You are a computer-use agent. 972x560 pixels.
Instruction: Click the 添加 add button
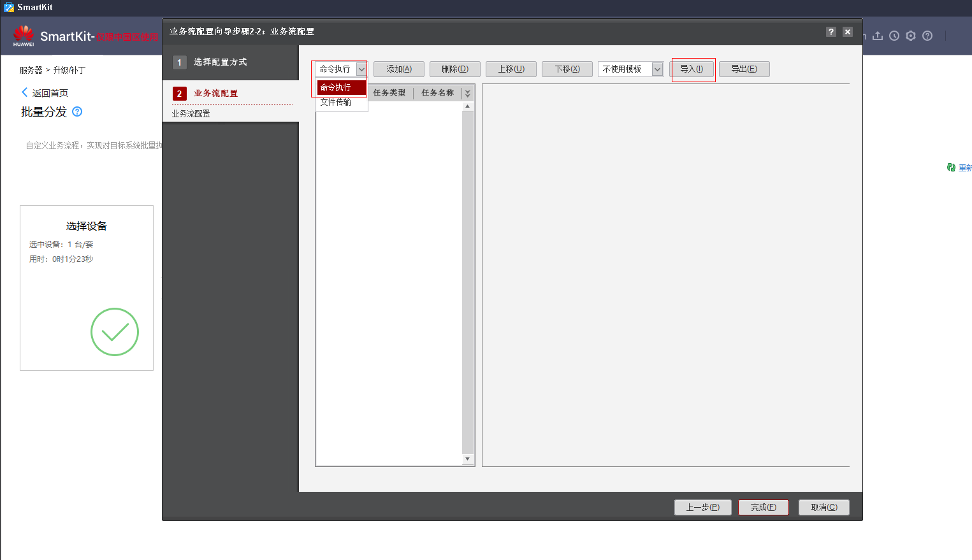399,69
